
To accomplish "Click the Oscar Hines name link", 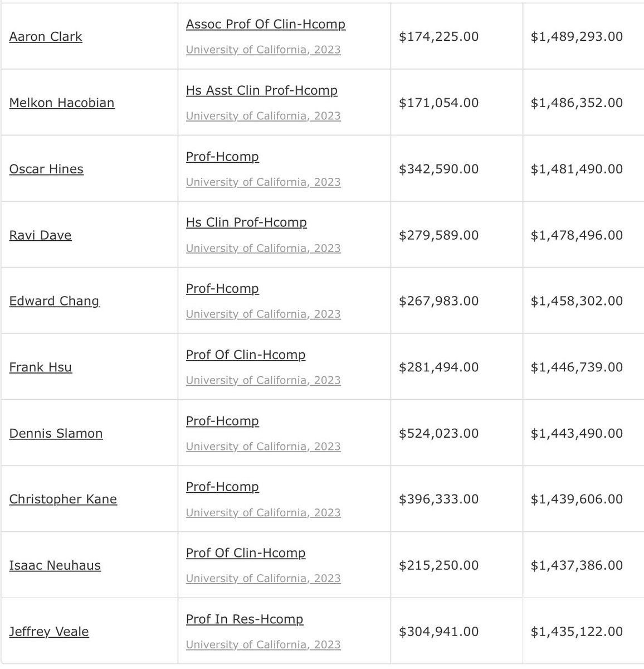I will (46, 169).
